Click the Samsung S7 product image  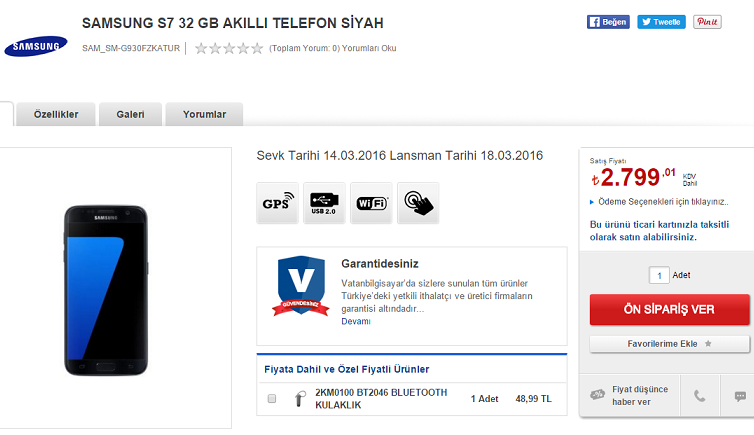point(106,290)
